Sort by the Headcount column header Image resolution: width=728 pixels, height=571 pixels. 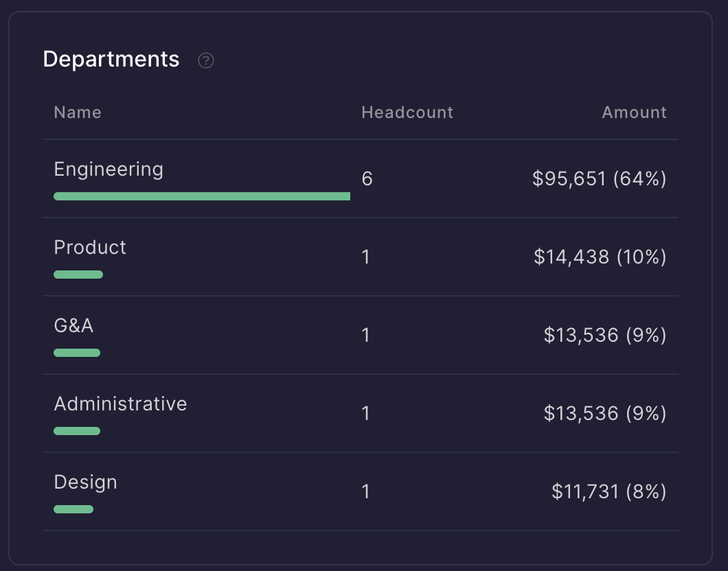[x=407, y=113]
